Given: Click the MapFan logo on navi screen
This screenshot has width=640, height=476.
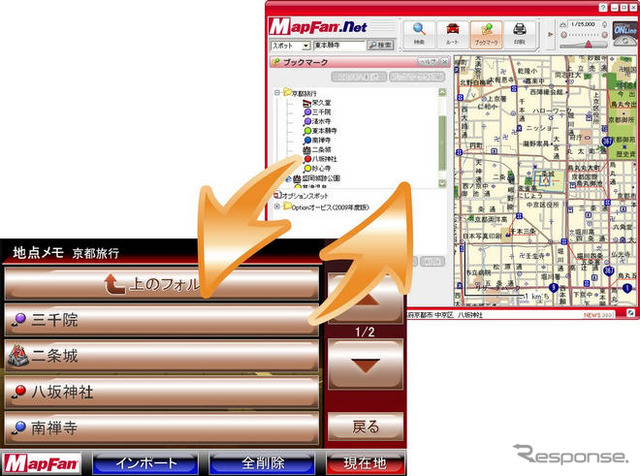Looking at the screenshot, I should coord(41,463).
